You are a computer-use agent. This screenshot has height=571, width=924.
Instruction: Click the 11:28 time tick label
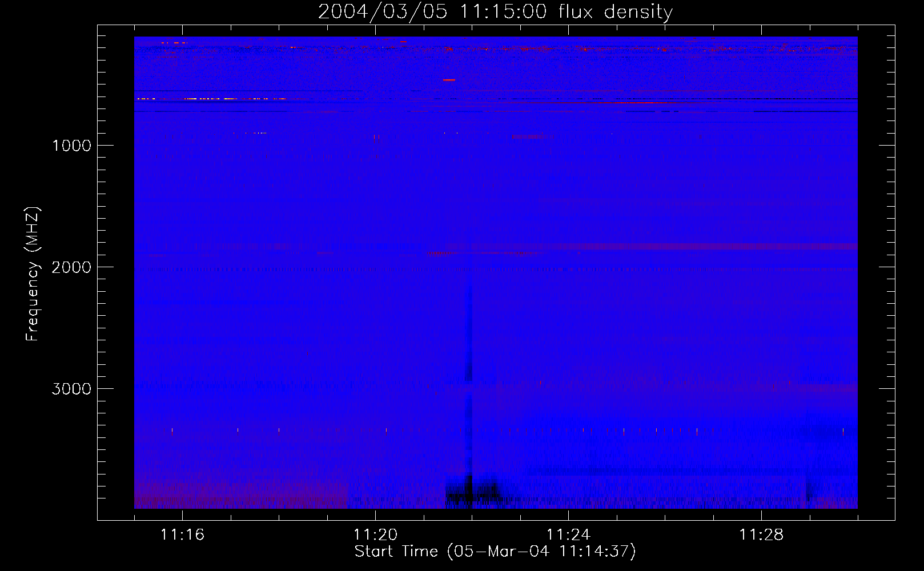pos(761,535)
